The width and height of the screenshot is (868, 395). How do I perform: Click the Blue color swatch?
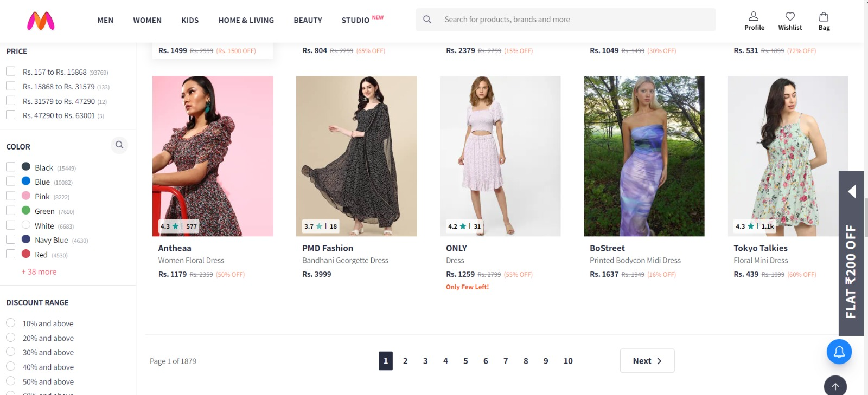click(26, 181)
